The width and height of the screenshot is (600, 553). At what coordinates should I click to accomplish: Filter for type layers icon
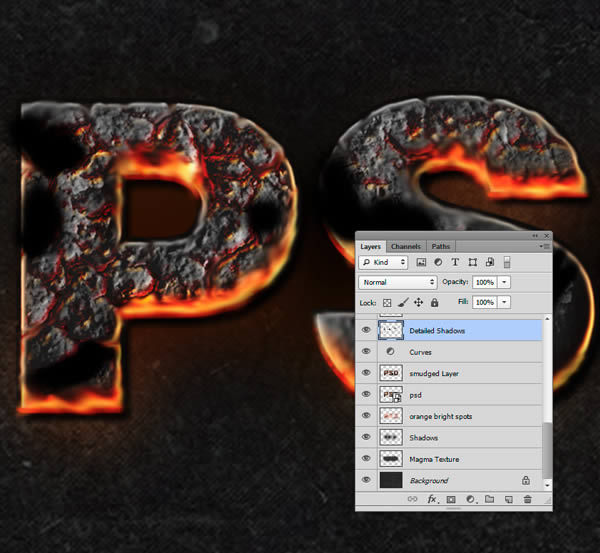point(455,262)
